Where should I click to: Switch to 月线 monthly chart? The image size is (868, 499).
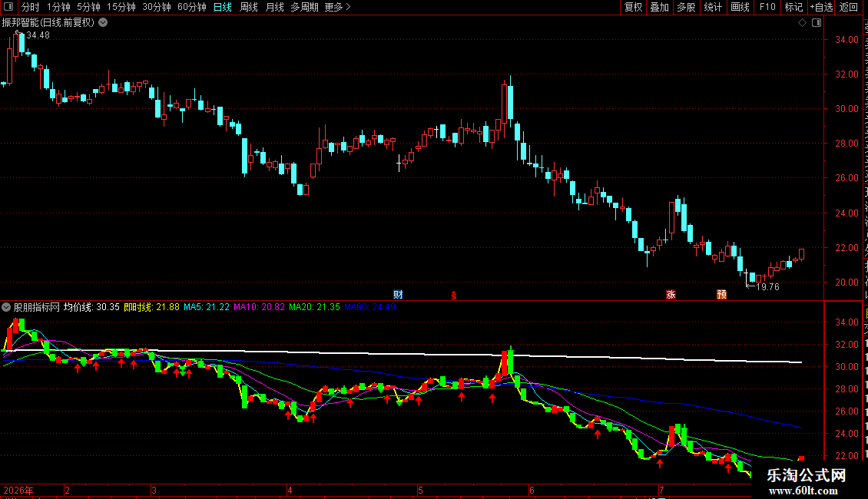274,7
